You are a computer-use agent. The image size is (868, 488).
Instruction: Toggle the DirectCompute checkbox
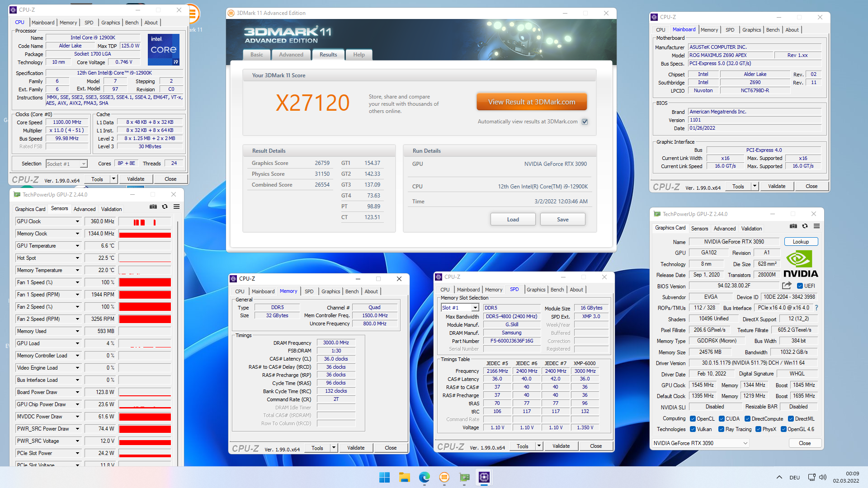point(748,419)
